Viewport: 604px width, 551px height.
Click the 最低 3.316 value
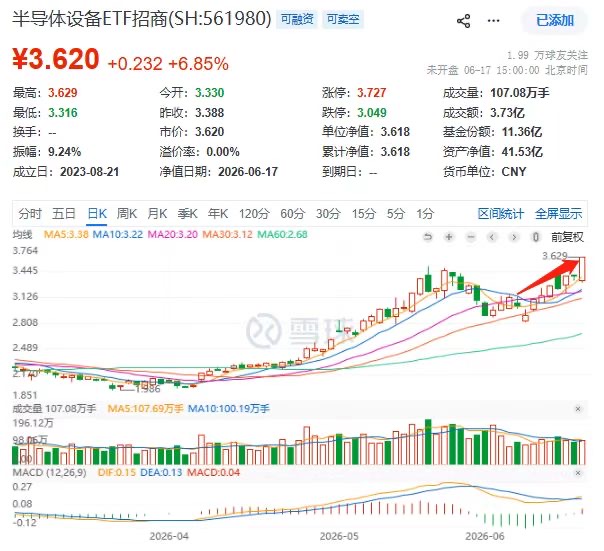(x=62, y=113)
